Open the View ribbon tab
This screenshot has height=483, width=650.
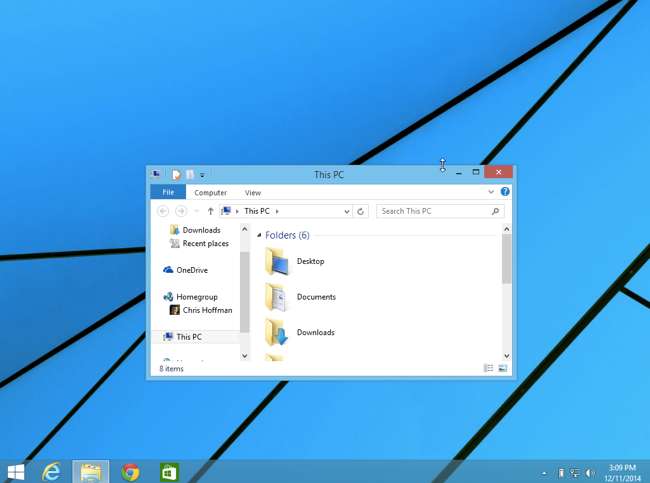click(x=253, y=192)
